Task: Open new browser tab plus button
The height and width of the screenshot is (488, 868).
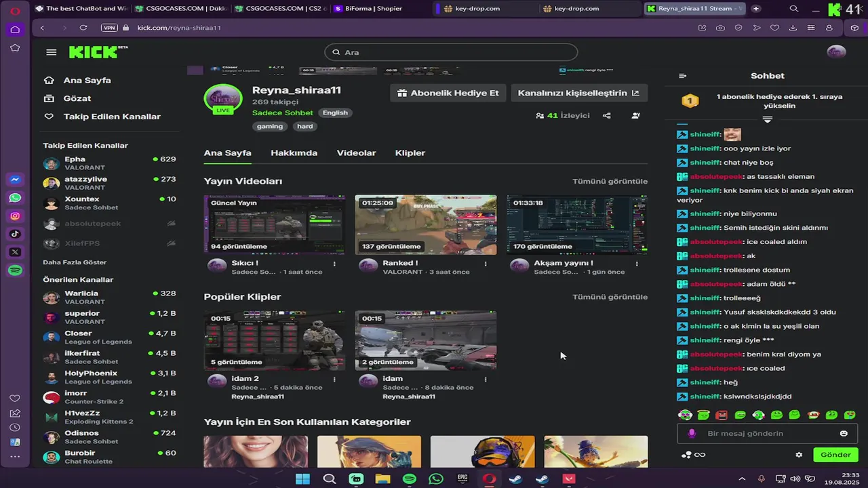Action: (756, 9)
